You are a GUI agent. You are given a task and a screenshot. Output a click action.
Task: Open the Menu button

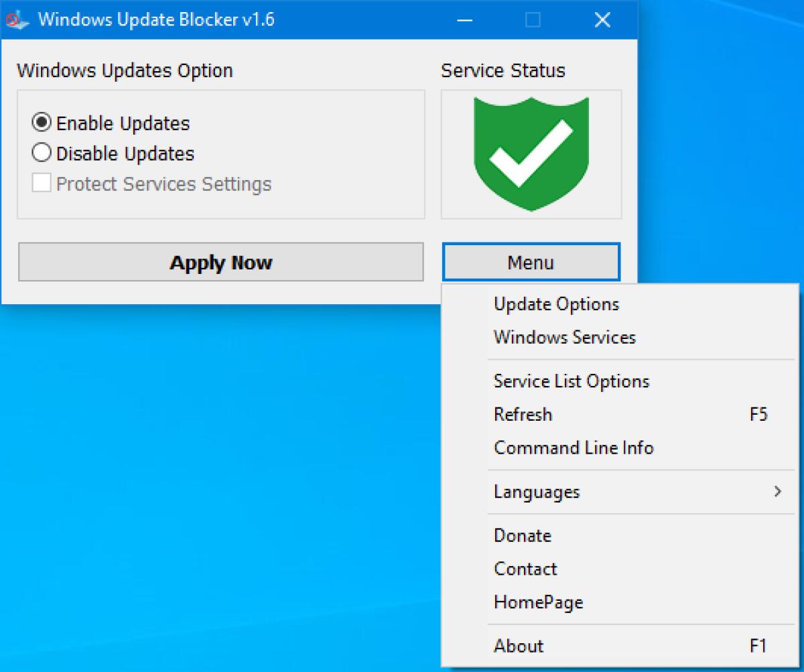point(531,262)
